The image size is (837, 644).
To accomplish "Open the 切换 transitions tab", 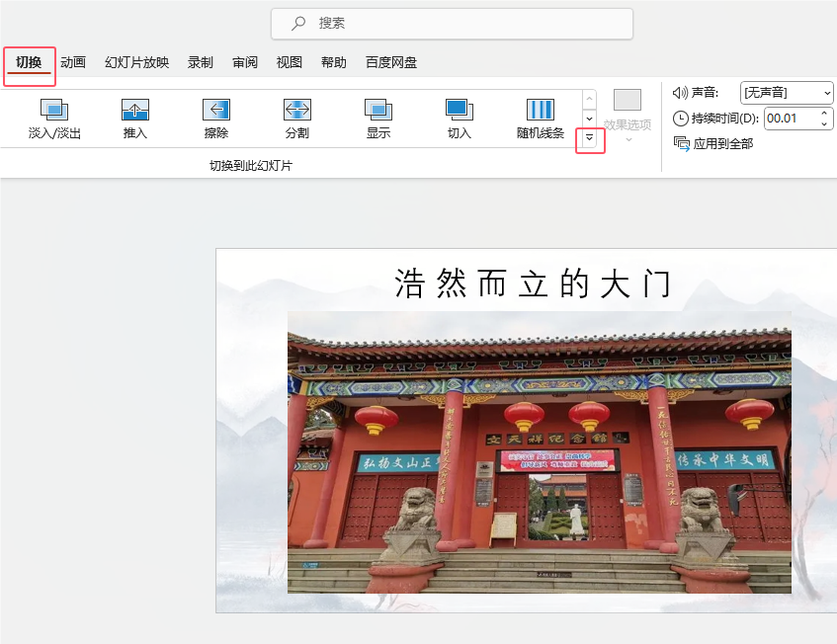I will 29,62.
